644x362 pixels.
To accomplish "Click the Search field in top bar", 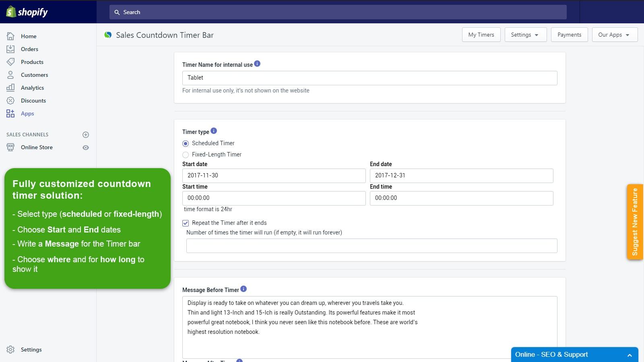I will tap(338, 12).
